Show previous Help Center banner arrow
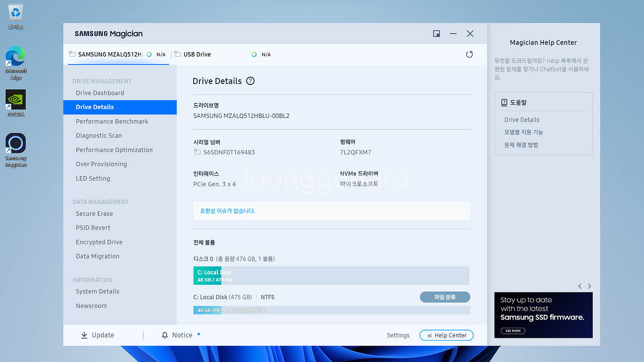 [580, 286]
